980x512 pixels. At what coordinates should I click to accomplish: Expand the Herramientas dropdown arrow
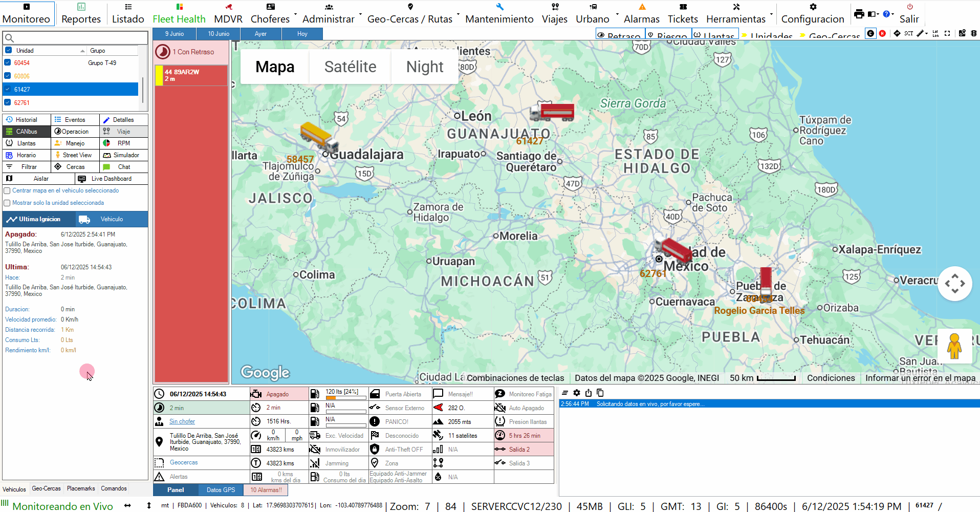pyautogui.click(x=771, y=14)
